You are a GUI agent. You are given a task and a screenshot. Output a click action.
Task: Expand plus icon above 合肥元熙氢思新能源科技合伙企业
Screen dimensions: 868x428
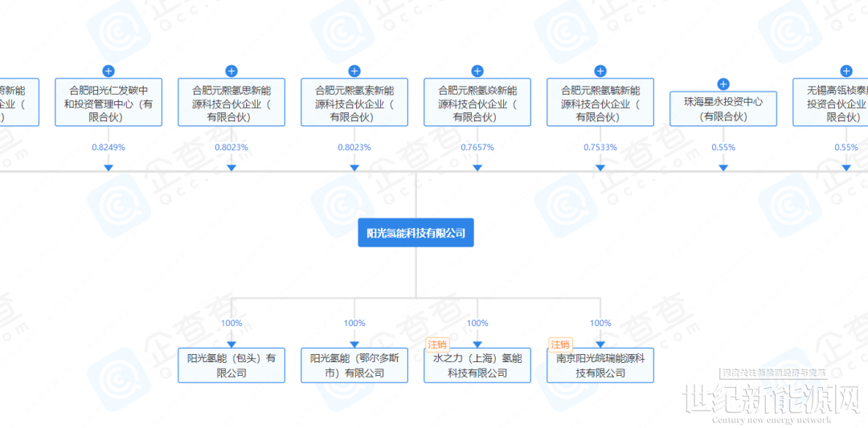[231, 71]
